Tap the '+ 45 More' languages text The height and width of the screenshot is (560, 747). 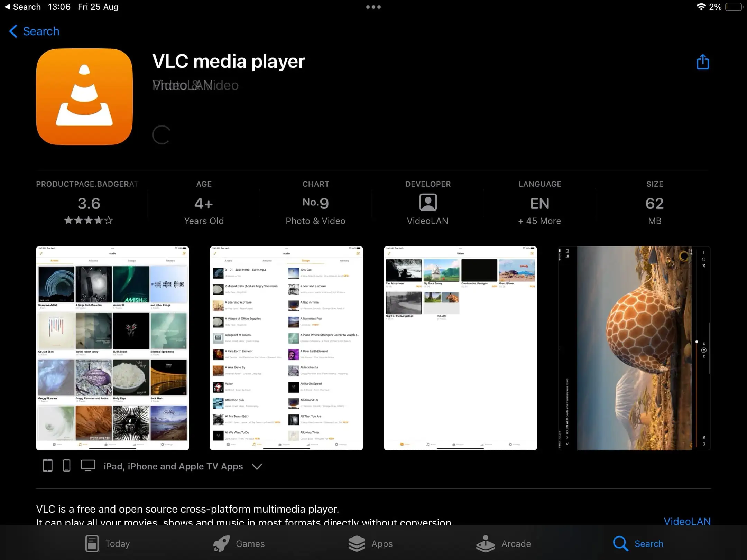tap(539, 221)
